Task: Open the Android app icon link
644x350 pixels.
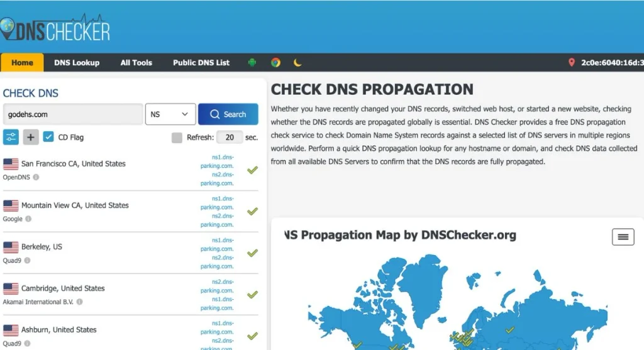Action: pyautogui.click(x=252, y=62)
